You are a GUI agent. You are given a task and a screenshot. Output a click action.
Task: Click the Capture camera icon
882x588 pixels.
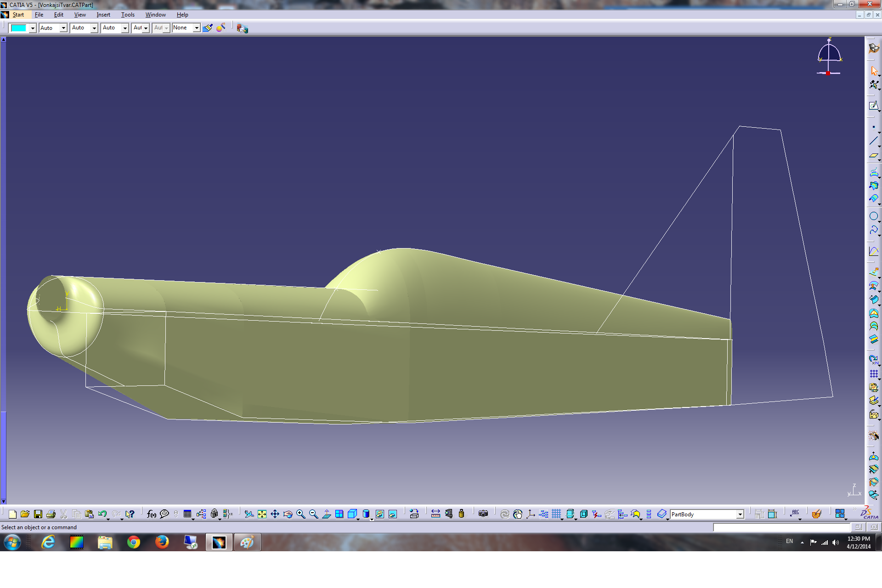[483, 514]
